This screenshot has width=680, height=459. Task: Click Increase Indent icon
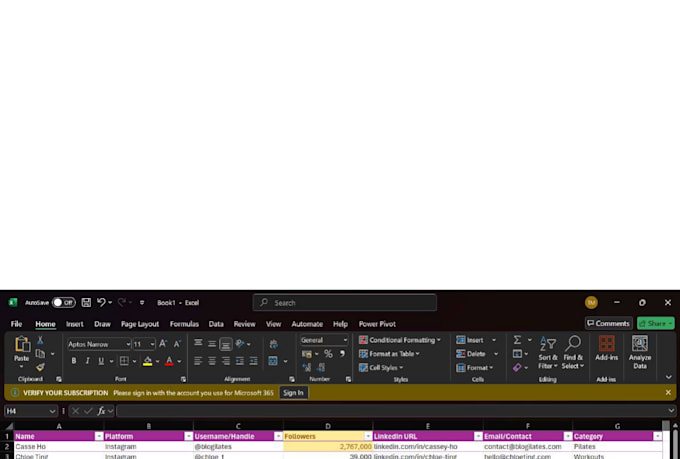254,361
